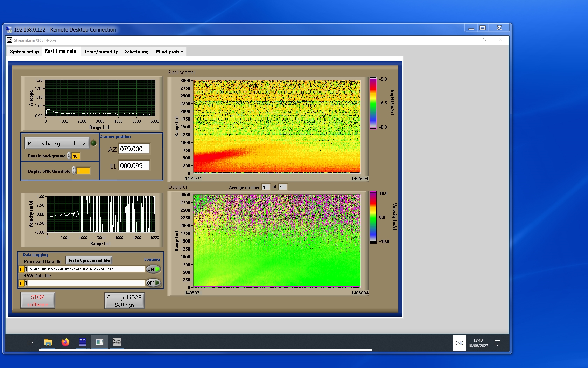Click the ENG language selector in taskbar

(x=459, y=343)
